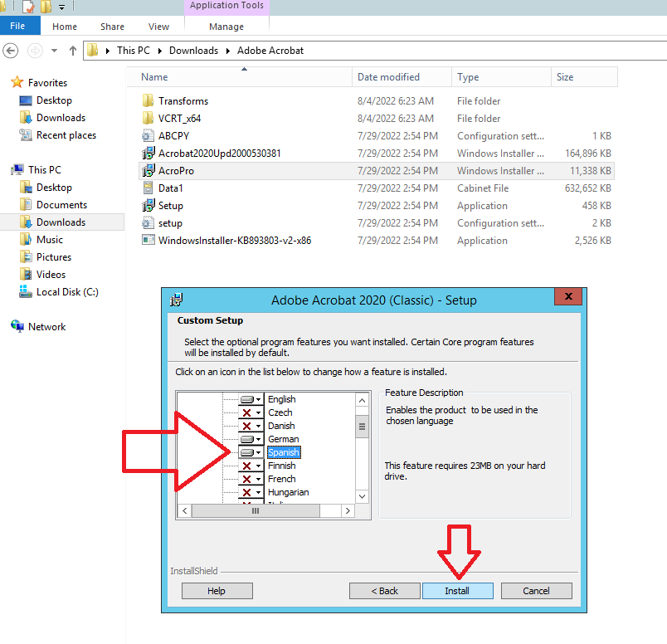Screen dimensions: 667x644
Task: Open Documents under This PC
Action: point(61,205)
